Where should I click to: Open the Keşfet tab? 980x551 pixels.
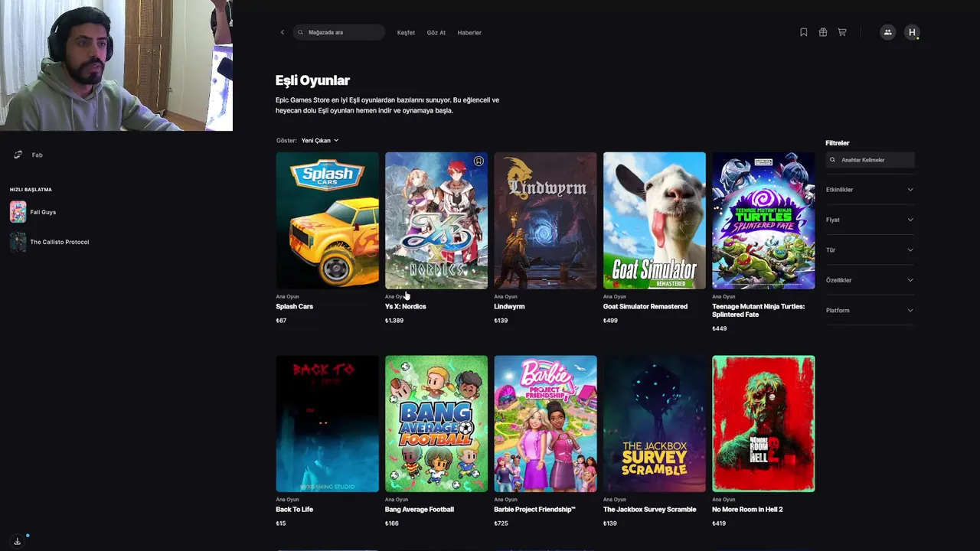(406, 32)
